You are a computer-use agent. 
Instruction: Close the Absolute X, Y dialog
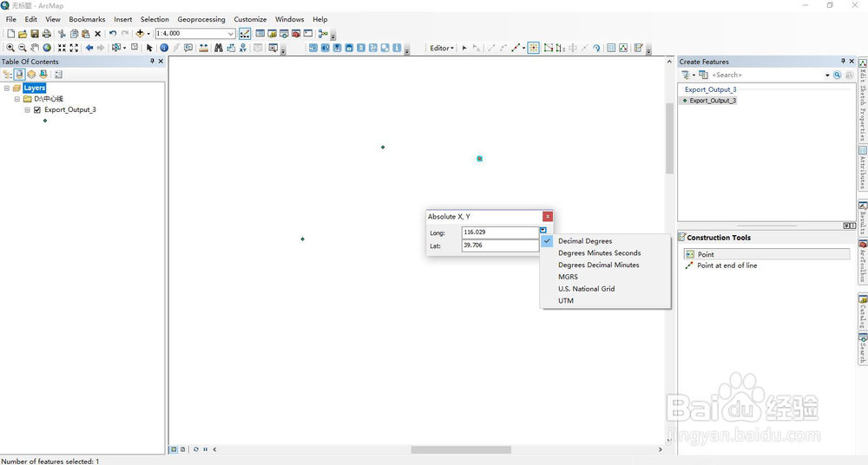pyautogui.click(x=548, y=216)
